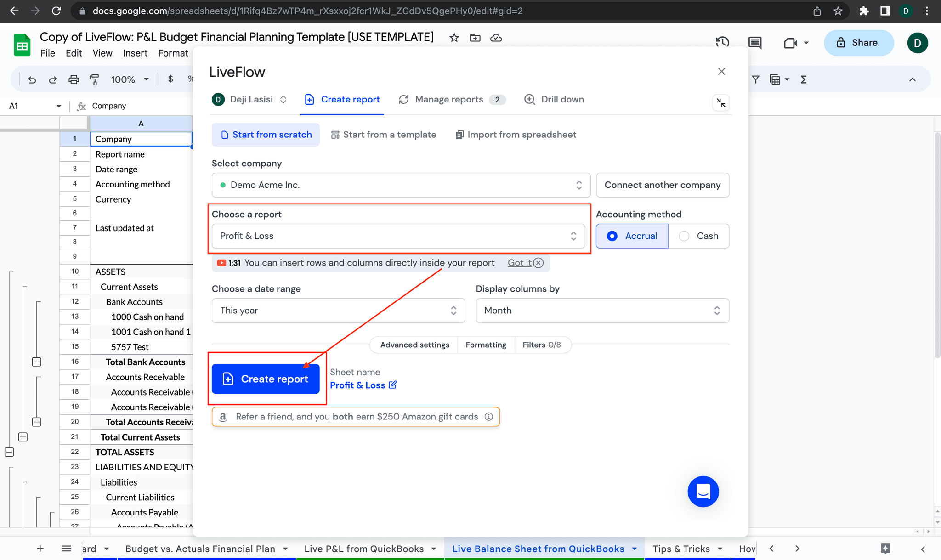Select the Accrual accounting method

[632, 236]
